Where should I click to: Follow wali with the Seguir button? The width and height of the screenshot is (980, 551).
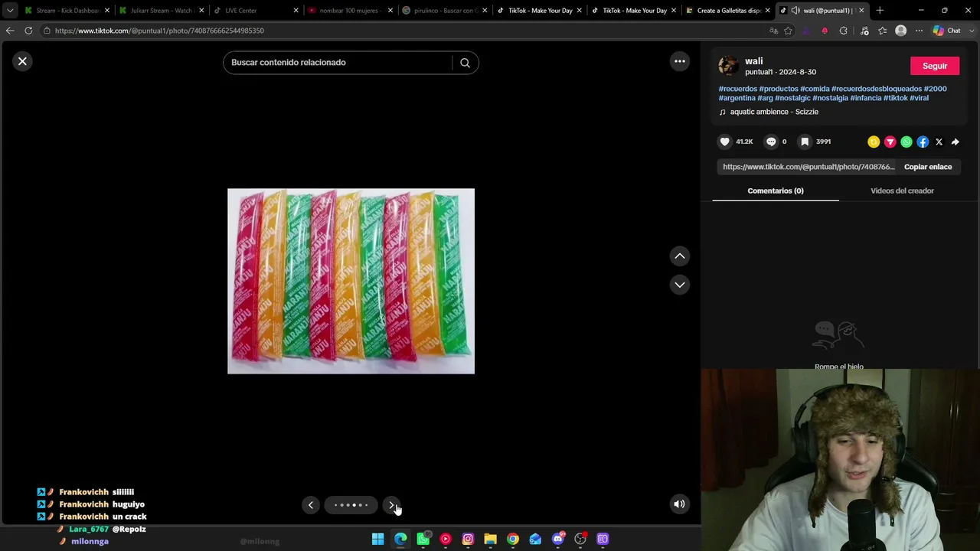935,66
